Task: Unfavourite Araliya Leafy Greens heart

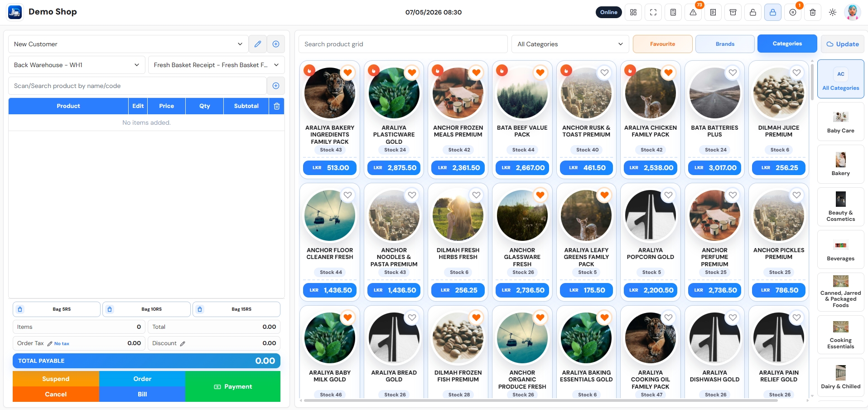Action: [x=604, y=195]
